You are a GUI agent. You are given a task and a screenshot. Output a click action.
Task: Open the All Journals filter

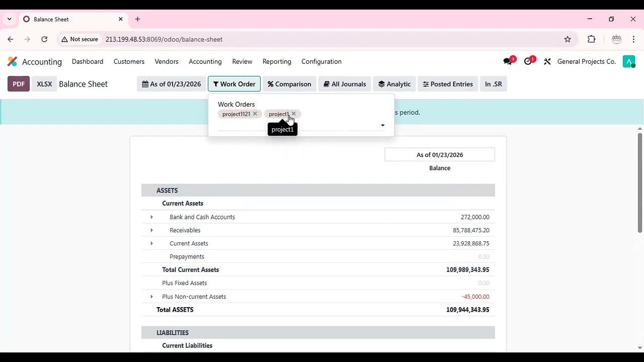(345, 84)
